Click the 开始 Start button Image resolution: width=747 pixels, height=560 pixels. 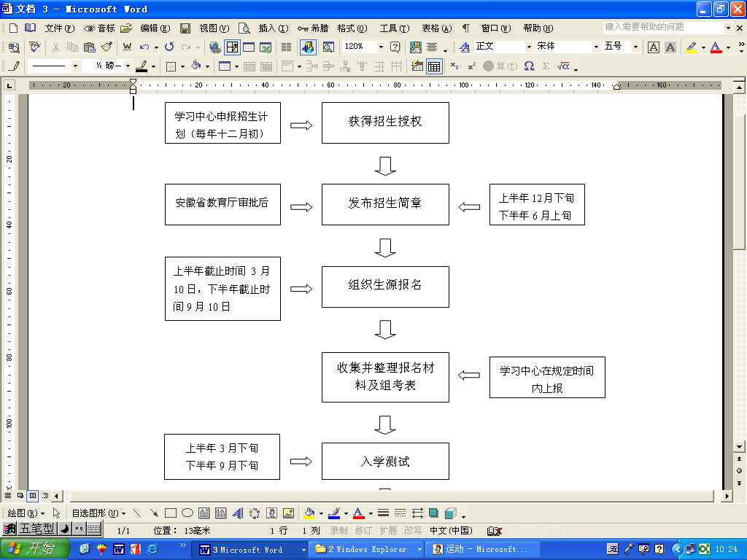tap(35, 549)
